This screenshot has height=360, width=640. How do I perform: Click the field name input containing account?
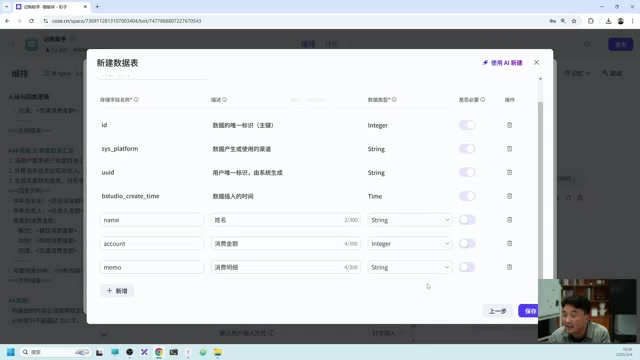click(x=152, y=244)
